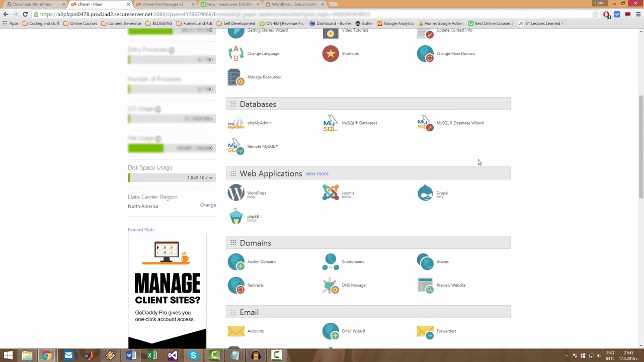Click the Expand Stats link
The width and height of the screenshot is (644, 362).
(141, 230)
